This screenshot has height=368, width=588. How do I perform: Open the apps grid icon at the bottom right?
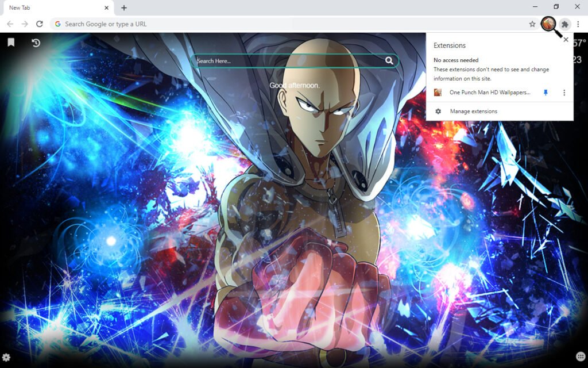click(580, 356)
